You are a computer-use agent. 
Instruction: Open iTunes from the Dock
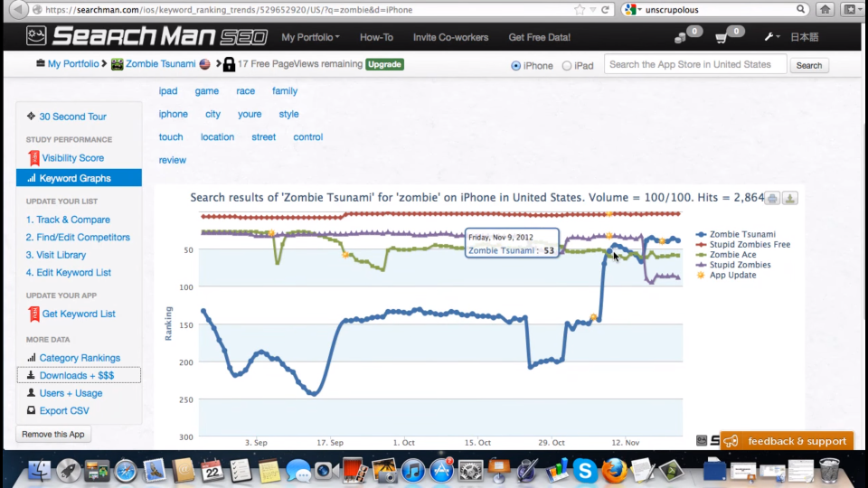[412, 471]
